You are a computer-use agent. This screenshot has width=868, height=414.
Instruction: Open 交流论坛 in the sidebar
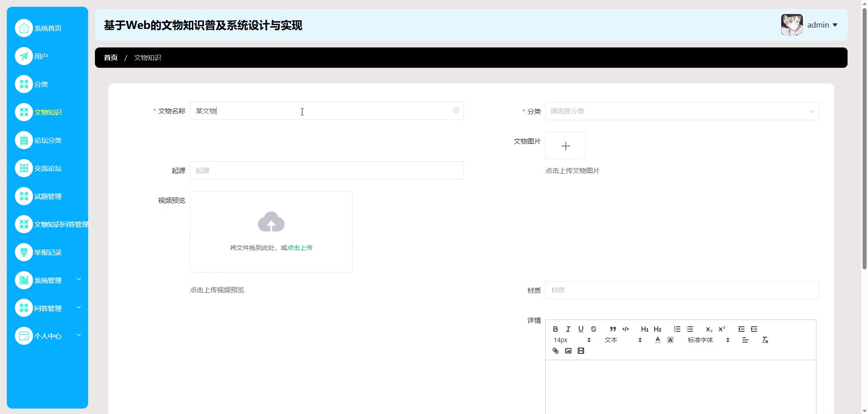(47, 168)
